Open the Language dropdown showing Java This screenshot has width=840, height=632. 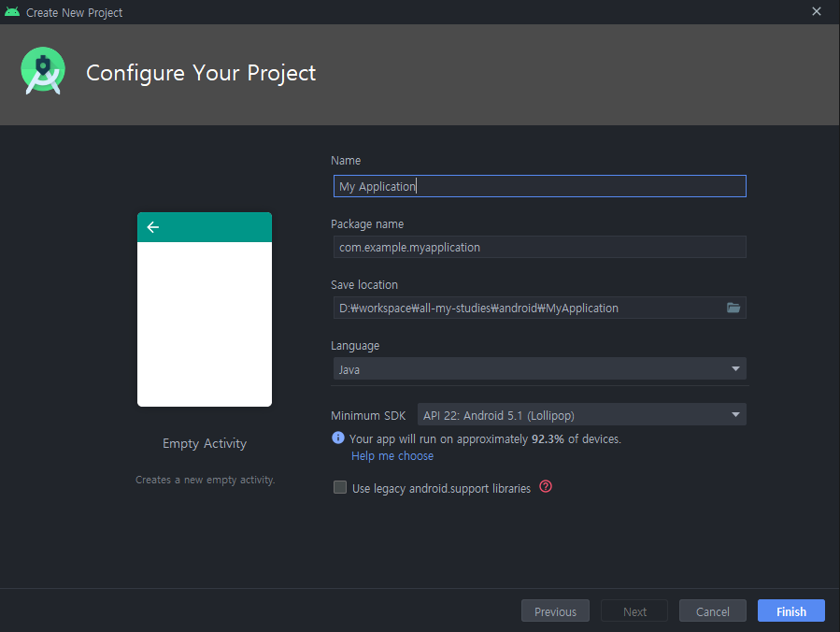tap(539, 368)
